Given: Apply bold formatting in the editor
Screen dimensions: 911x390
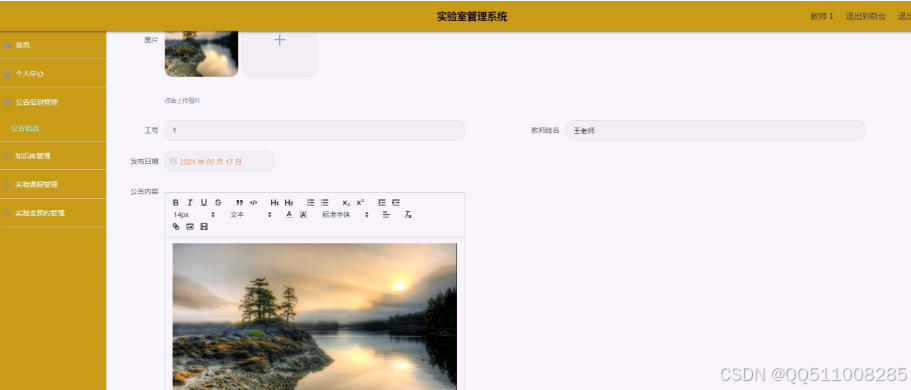Looking at the screenshot, I should (176, 203).
